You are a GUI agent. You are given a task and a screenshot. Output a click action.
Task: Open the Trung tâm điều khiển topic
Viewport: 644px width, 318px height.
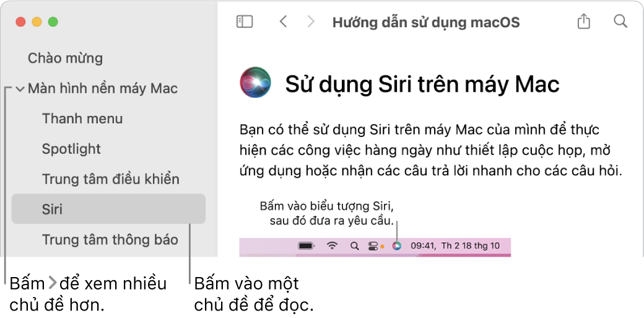click(111, 179)
